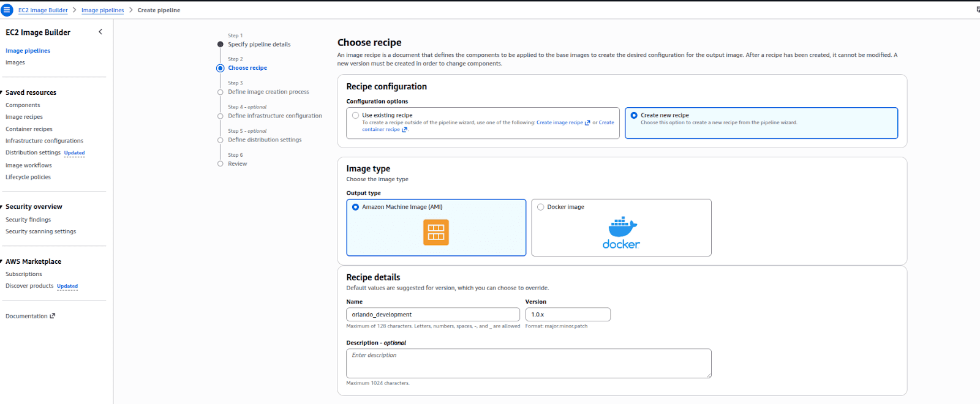
Task: Go to Step 1 Specify pipeline details
Action: coord(259,44)
